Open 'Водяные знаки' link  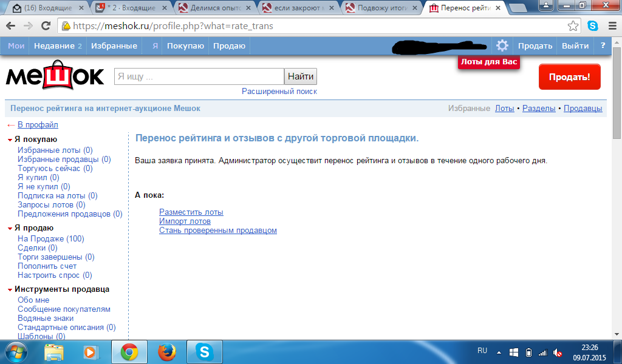click(46, 318)
